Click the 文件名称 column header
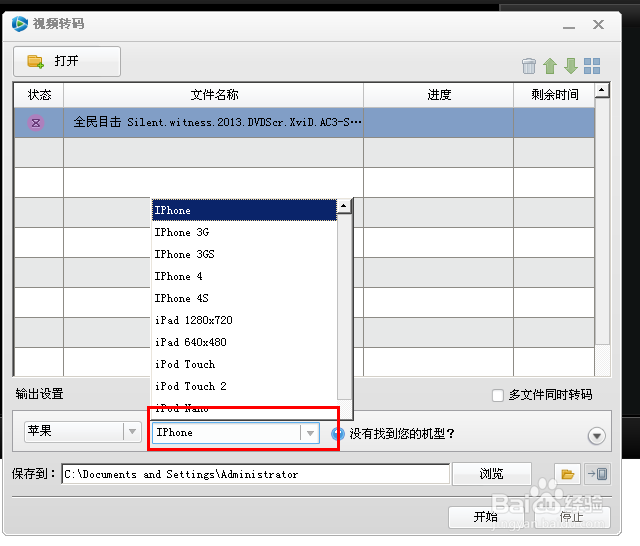This screenshot has height=546, width=640. (x=213, y=95)
